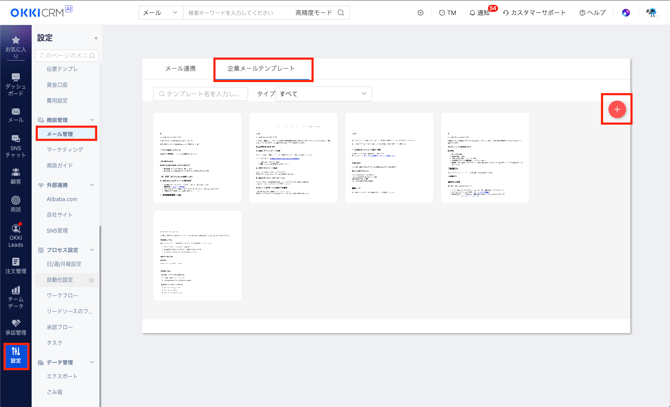Select マーケティング in the settings menu
Viewport: 670px width, 407px height.
click(65, 149)
